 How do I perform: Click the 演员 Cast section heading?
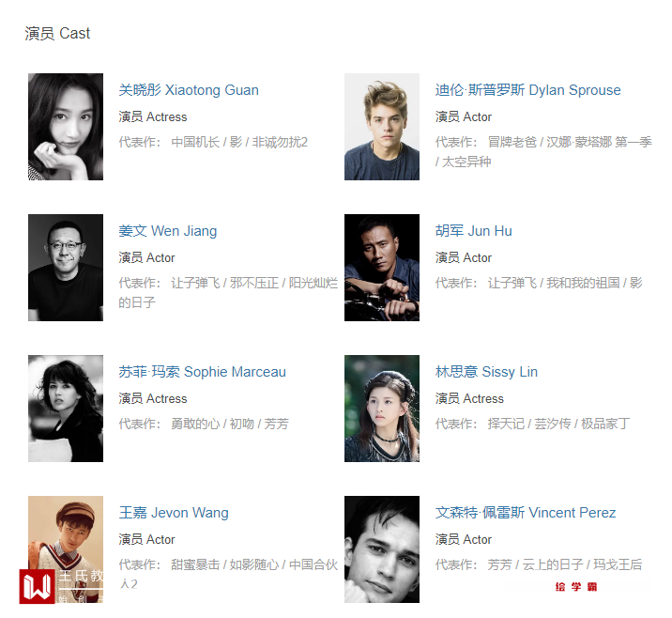(x=57, y=34)
